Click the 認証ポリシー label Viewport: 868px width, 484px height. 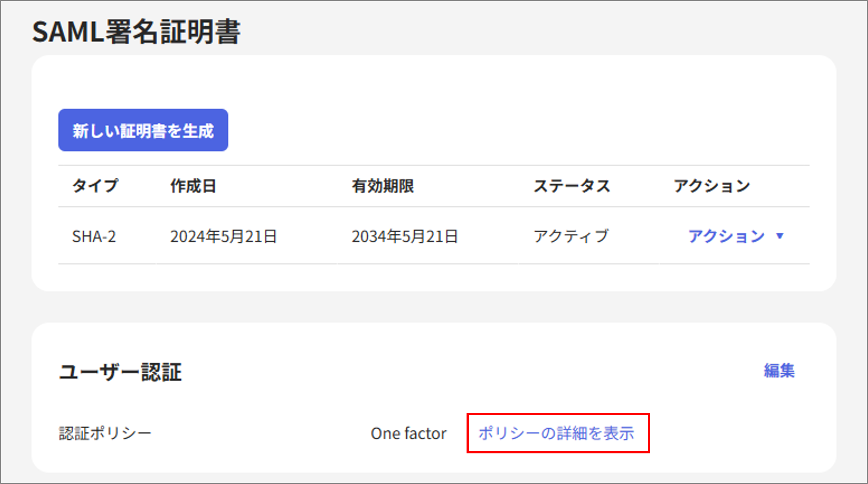tap(105, 434)
